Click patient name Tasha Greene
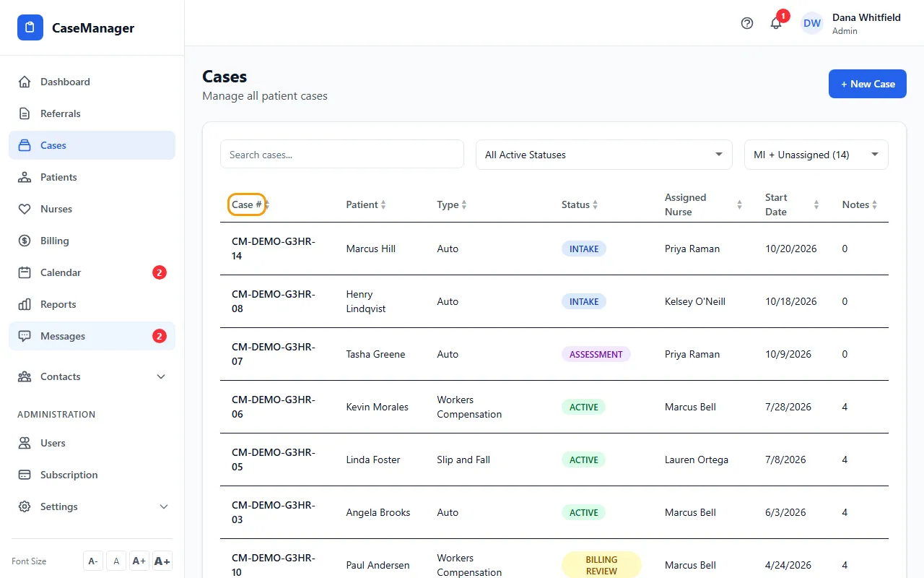 [375, 354]
